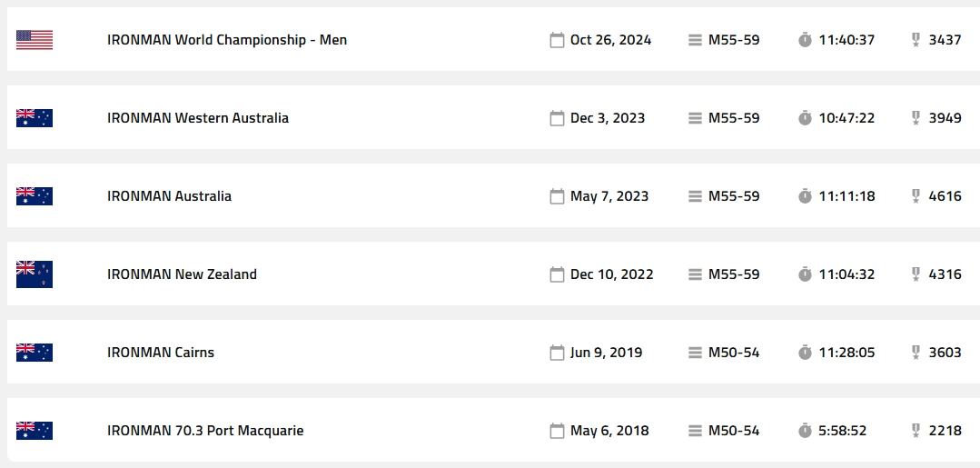
Task: Click division icon beside M50-54 for Cairns
Action: (x=695, y=353)
